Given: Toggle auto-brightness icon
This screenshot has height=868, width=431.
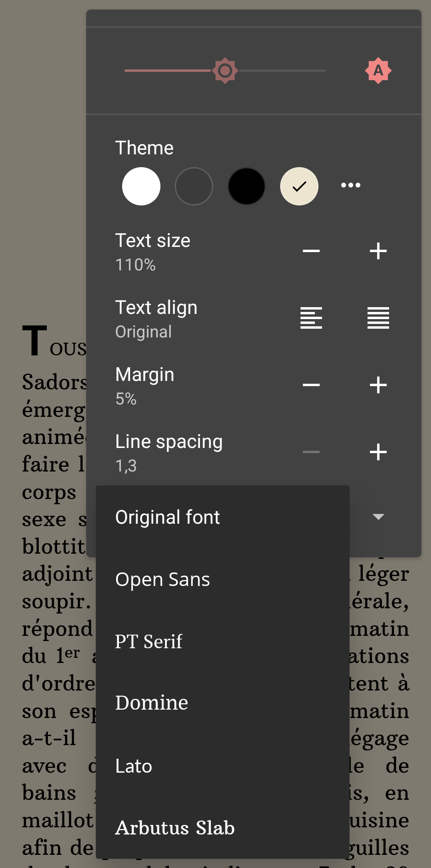Looking at the screenshot, I should 378,71.
